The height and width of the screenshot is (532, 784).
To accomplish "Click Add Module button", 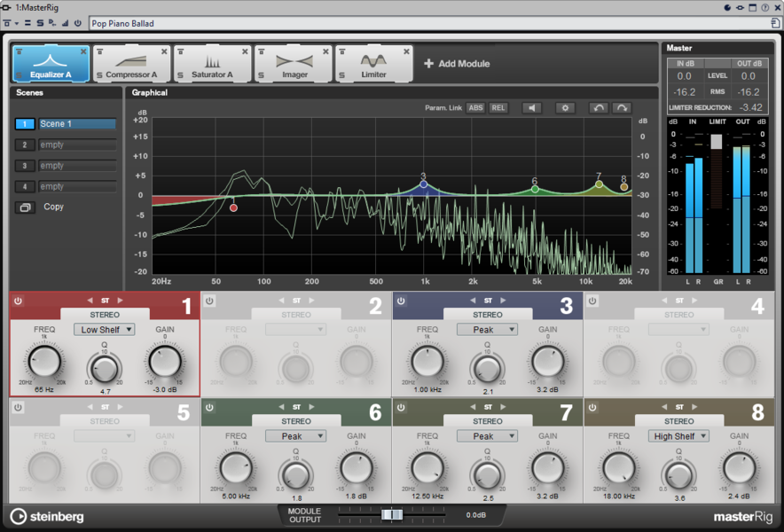I will [457, 64].
